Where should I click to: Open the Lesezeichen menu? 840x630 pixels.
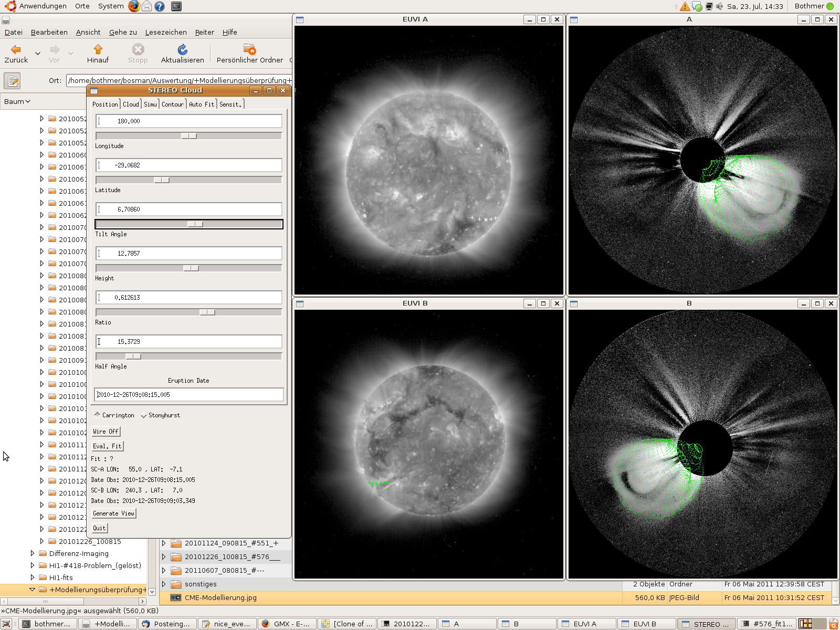(x=166, y=32)
